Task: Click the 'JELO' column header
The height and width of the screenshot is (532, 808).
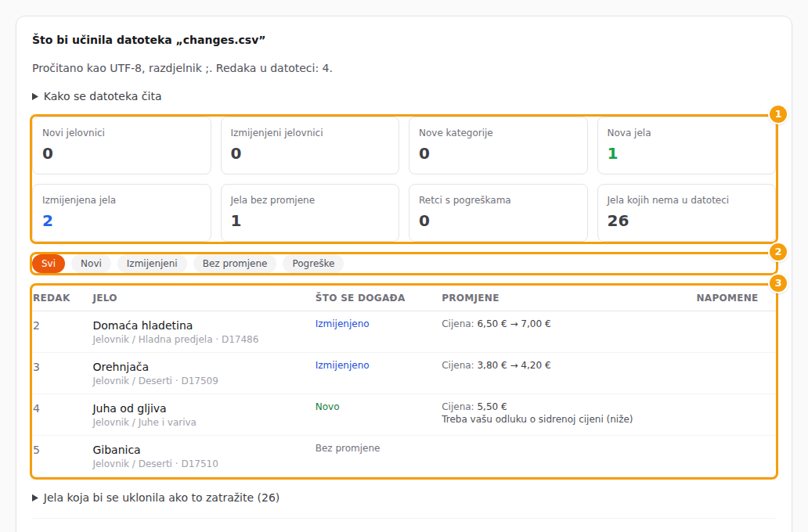Action: tap(105, 297)
